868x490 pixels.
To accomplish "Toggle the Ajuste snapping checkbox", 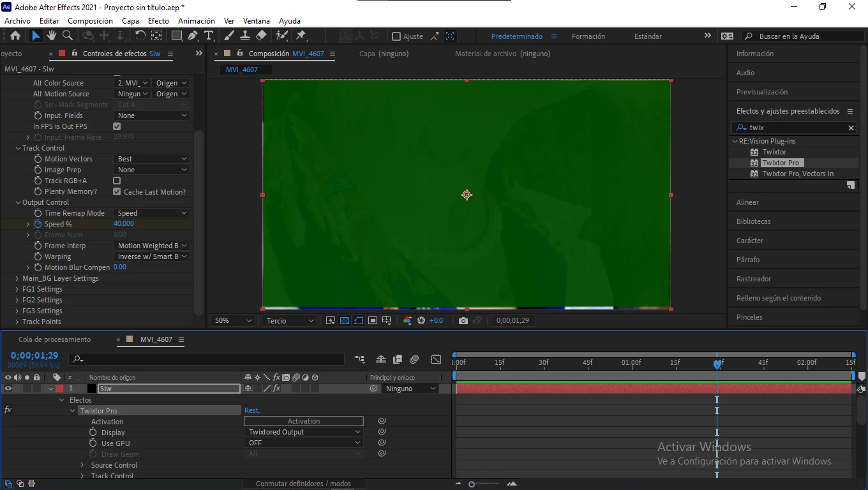I will pyautogui.click(x=396, y=36).
